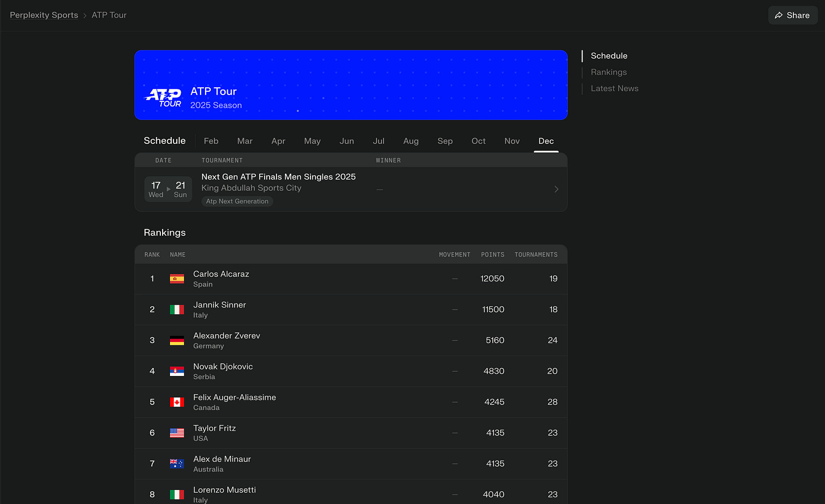The image size is (825, 504).
Task: Click the 4830 points value
Action: (x=494, y=371)
